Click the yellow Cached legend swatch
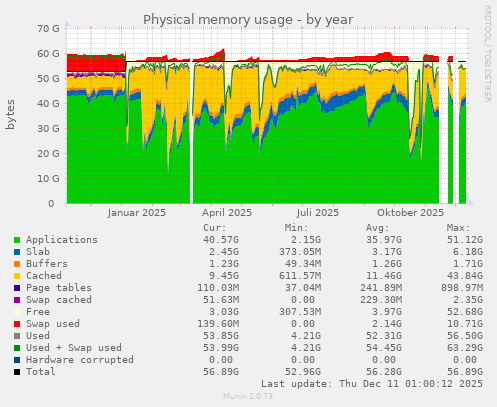The image size is (497, 407). pyautogui.click(x=17, y=276)
